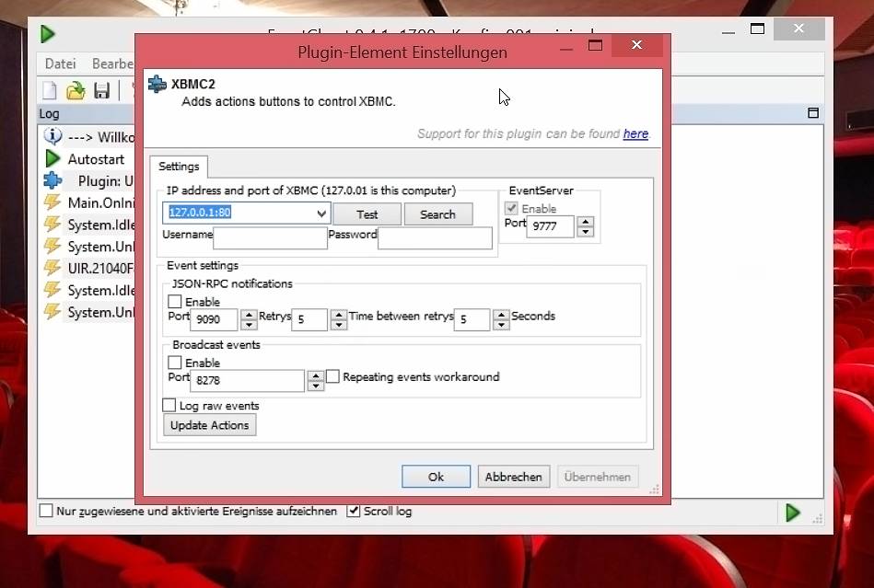Increase Broadcast port 8278 stepper up
The width and height of the screenshot is (874, 588).
(x=316, y=375)
